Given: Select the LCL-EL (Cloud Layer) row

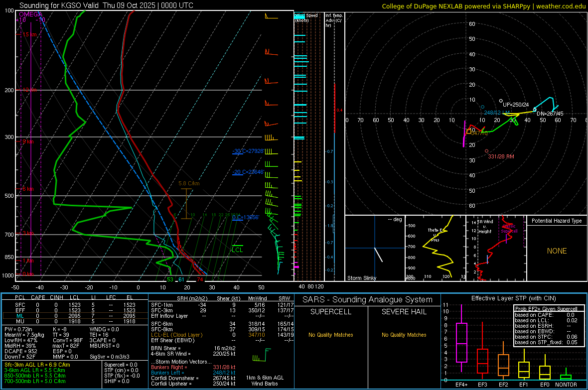Looking at the screenshot, I should tap(222, 335).
